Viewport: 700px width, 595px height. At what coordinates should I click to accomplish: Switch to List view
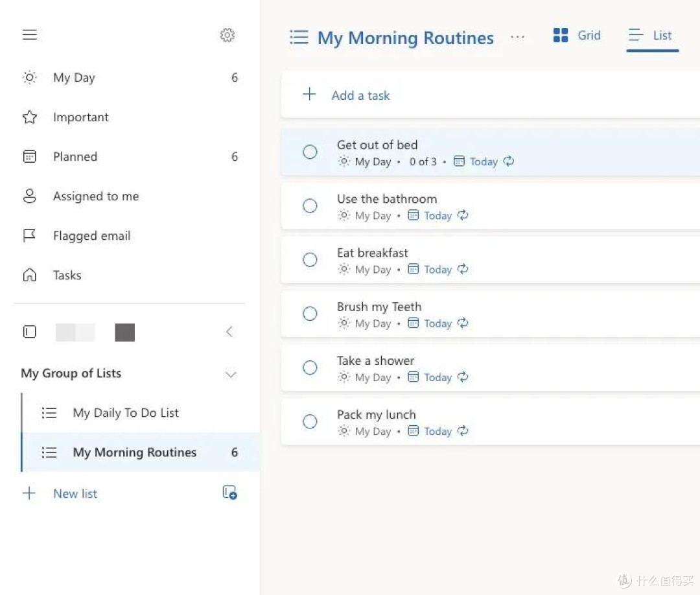pyautogui.click(x=652, y=36)
